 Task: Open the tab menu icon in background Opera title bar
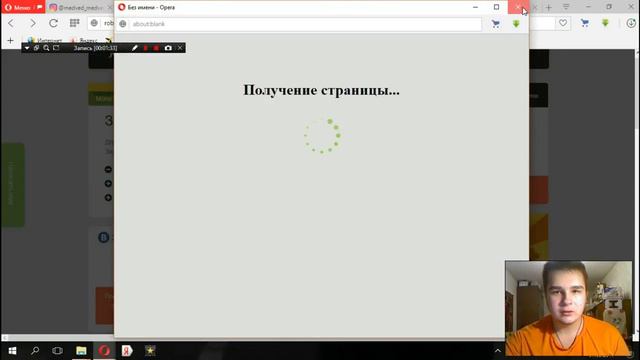pos(566,7)
